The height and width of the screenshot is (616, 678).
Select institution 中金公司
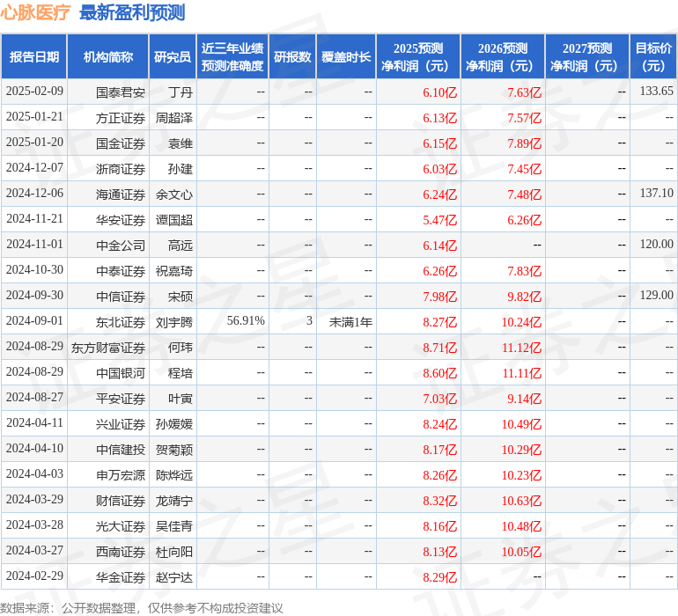pyautogui.click(x=121, y=246)
